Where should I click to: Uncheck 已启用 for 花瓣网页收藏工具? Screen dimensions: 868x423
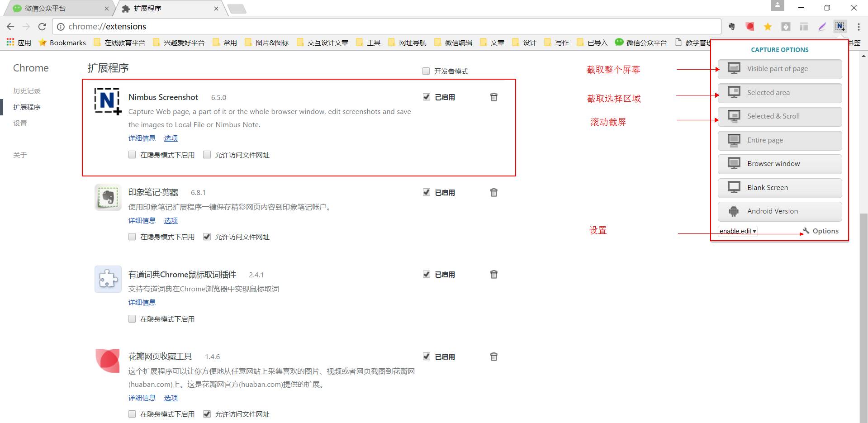[x=426, y=356]
